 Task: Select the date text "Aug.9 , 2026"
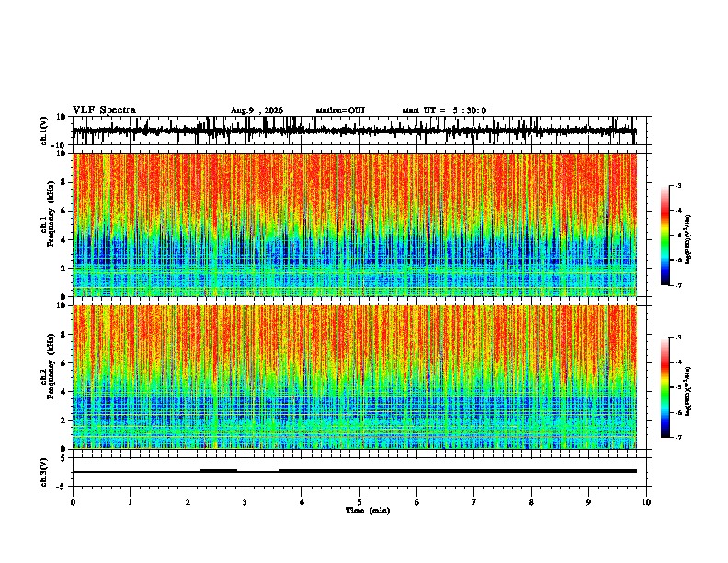(x=256, y=110)
